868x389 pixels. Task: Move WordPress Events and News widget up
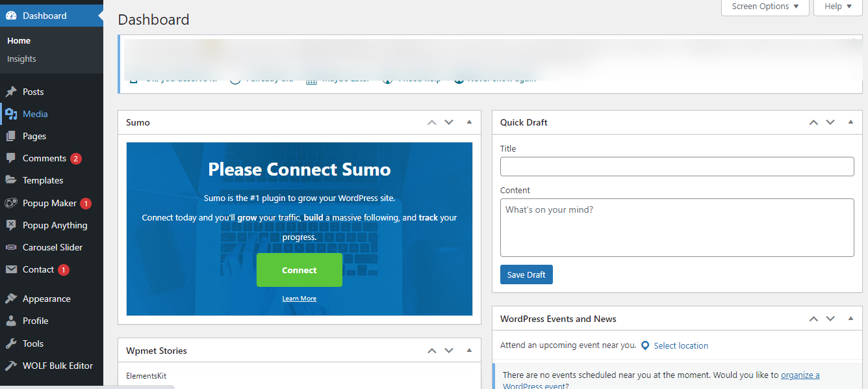[x=813, y=319]
